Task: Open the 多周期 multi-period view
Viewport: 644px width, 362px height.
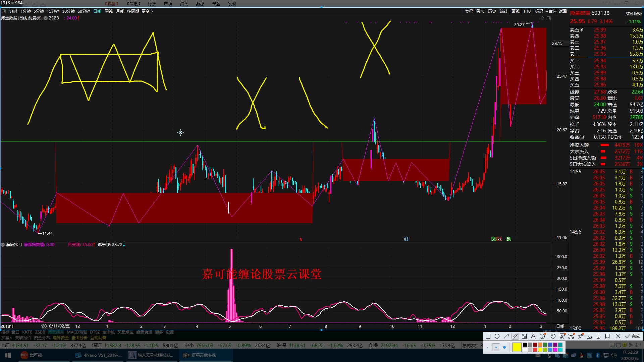Action: (133, 11)
